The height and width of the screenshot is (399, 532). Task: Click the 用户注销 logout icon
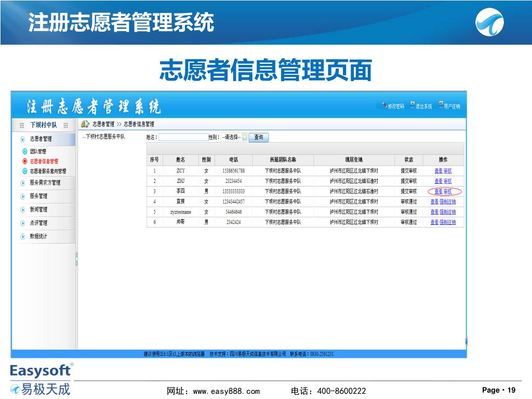(x=441, y=105)
